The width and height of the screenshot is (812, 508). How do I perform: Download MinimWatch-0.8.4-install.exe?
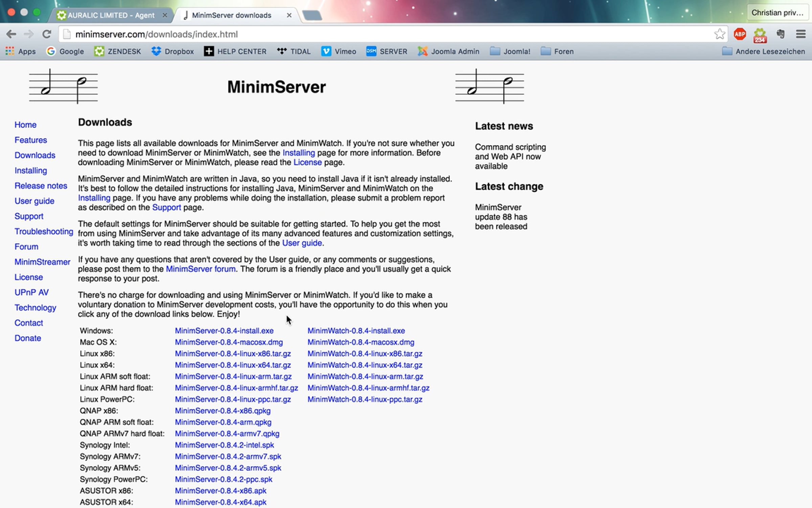point(356,331)
